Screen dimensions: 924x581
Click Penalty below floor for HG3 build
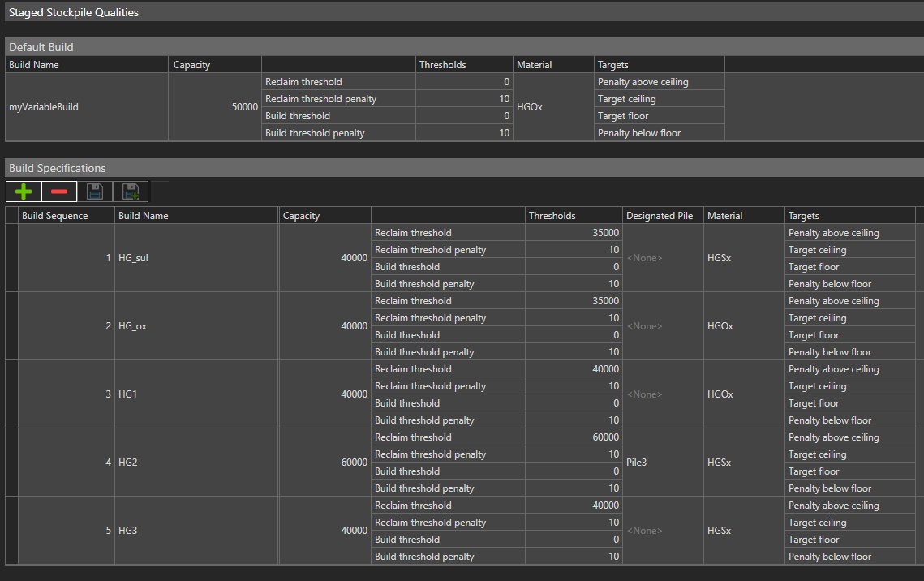tap(849, 557)
